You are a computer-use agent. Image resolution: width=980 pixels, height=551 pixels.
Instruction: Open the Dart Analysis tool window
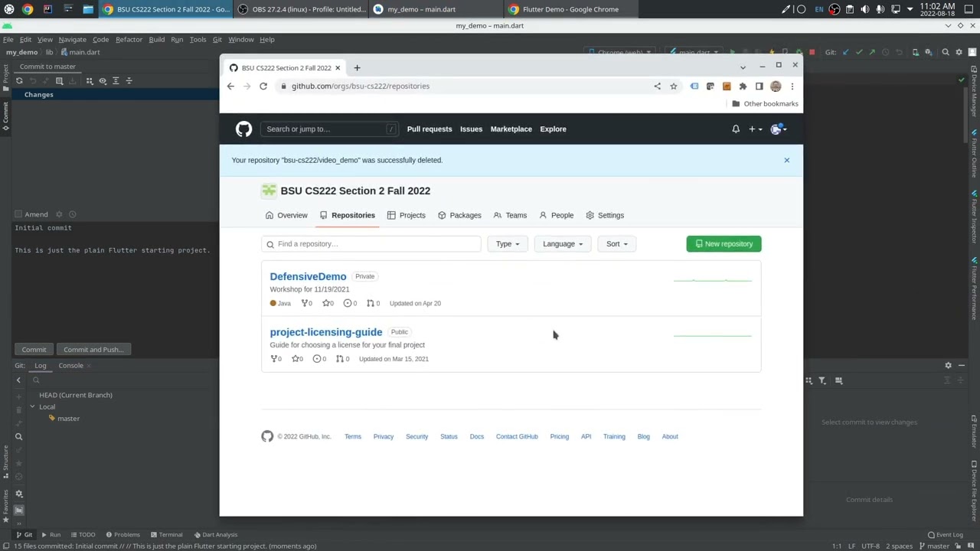pyautogui.click(x=215, y=535)
